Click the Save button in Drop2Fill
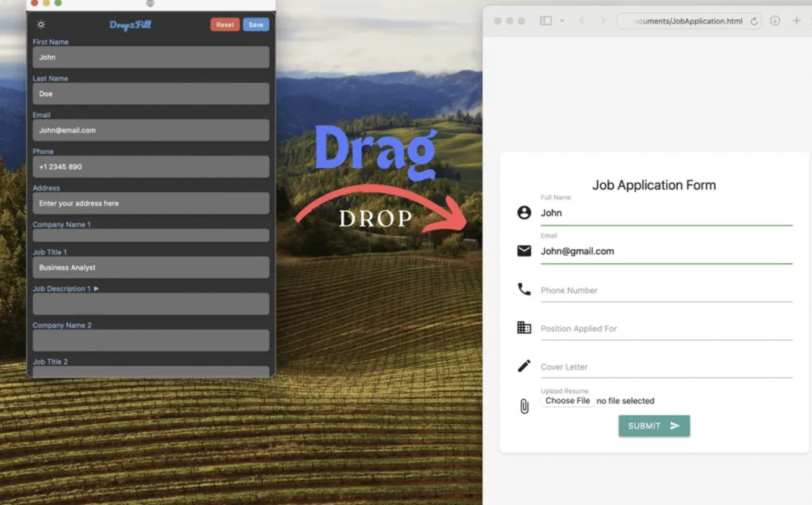 pos(256,25)
